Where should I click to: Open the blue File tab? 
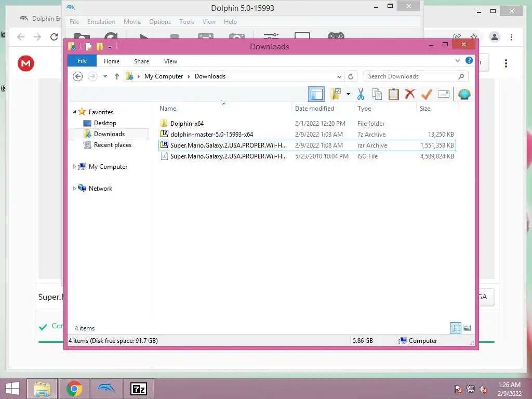point(82,61)
